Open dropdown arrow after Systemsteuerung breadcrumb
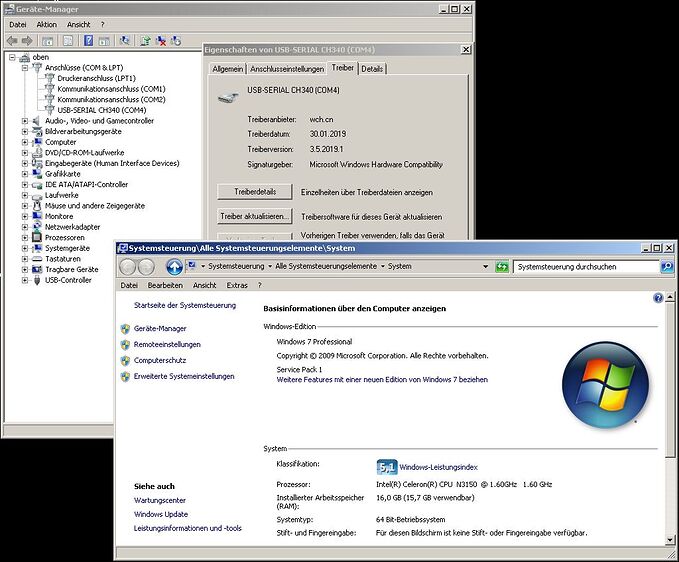 [270, 266]
